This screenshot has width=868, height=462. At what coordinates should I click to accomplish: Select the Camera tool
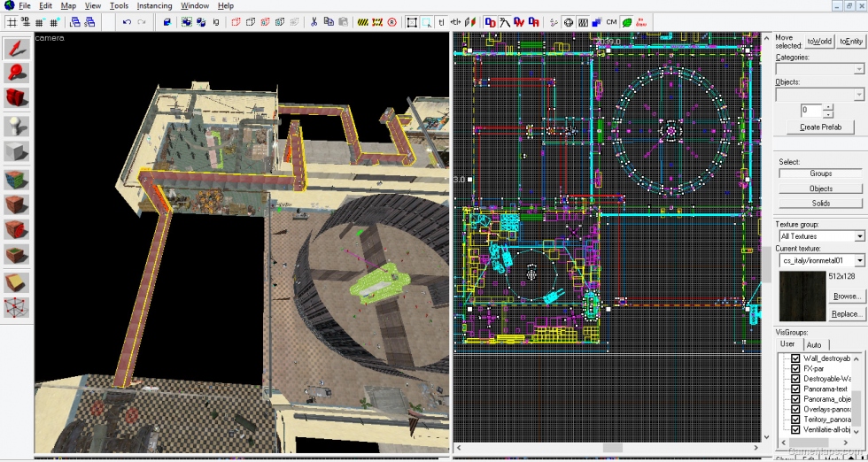coord(17,97)
